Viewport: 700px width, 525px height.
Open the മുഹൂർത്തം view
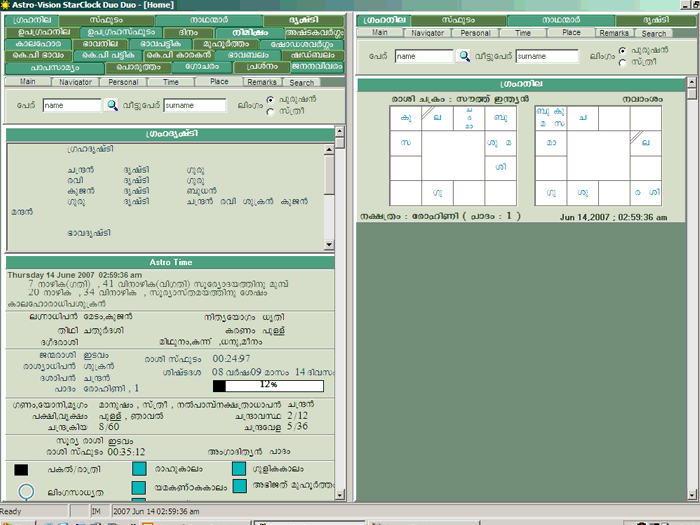(226, 44)
